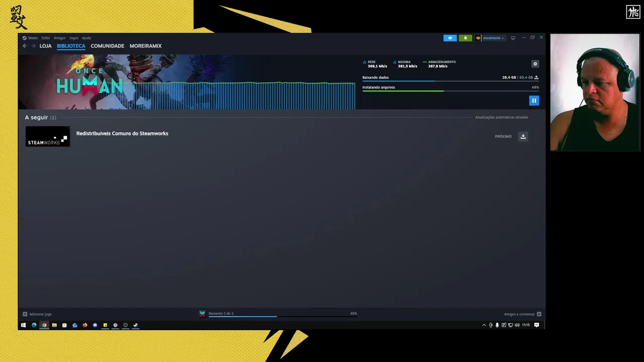Open the Exibir menu
The height and width of the screenshot is (362, 644).
point(46,38)
